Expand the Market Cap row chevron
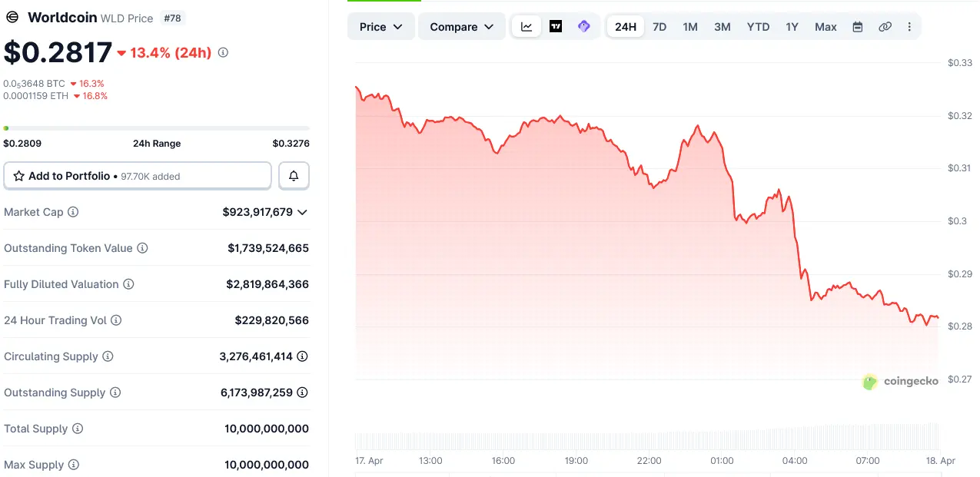The height and width of the screenshot is (477, 980). (303, 212)
